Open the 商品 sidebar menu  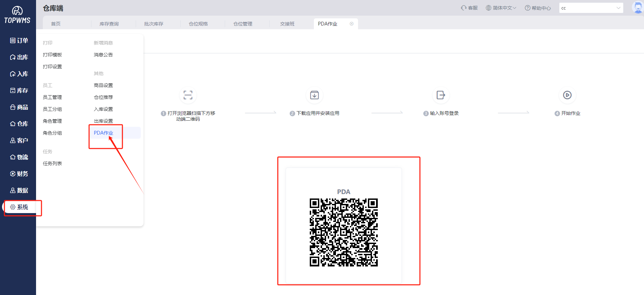click(x=19, y=107)
